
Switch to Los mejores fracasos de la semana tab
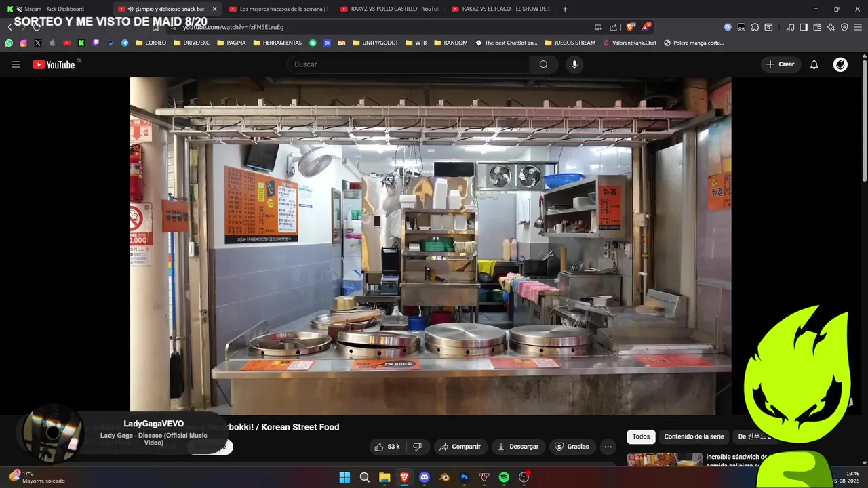coord(277,9)
